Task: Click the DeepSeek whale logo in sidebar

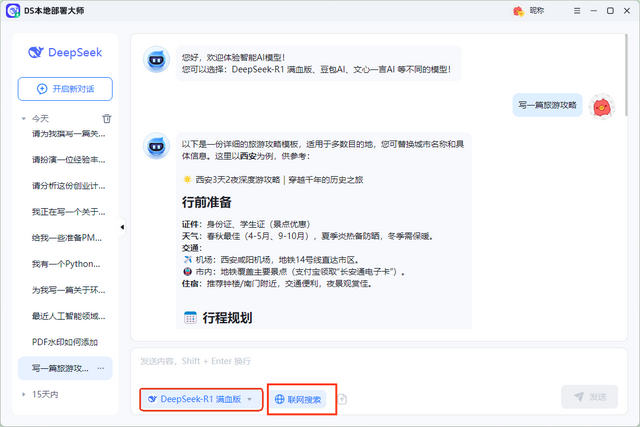Action: pos(36,52)
